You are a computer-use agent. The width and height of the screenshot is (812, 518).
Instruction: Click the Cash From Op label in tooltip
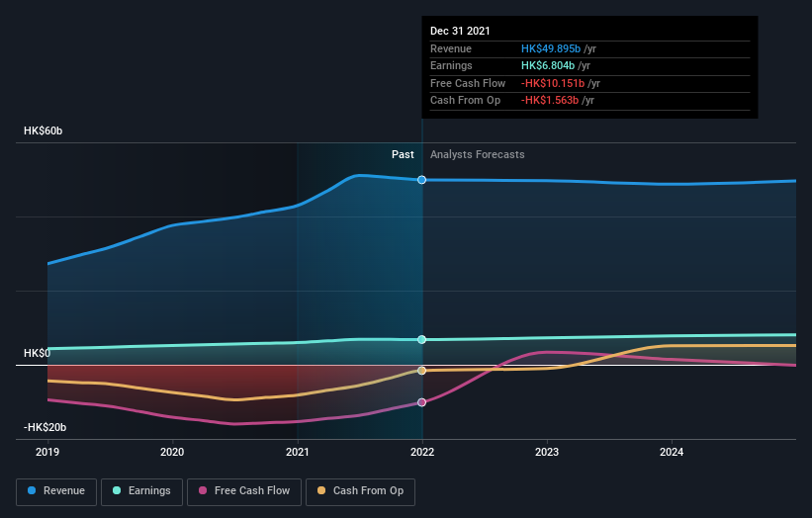[465, 101]
